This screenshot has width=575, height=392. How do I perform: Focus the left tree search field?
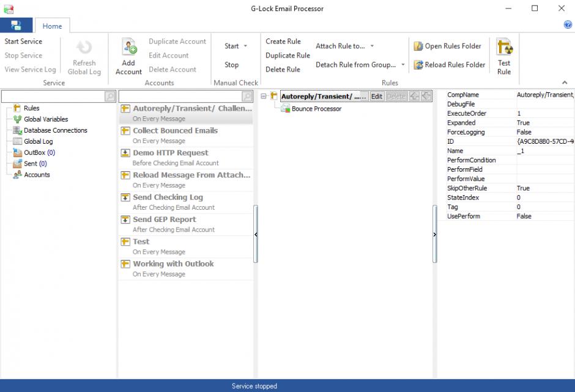pyautogui.click(x=53, y=97)
